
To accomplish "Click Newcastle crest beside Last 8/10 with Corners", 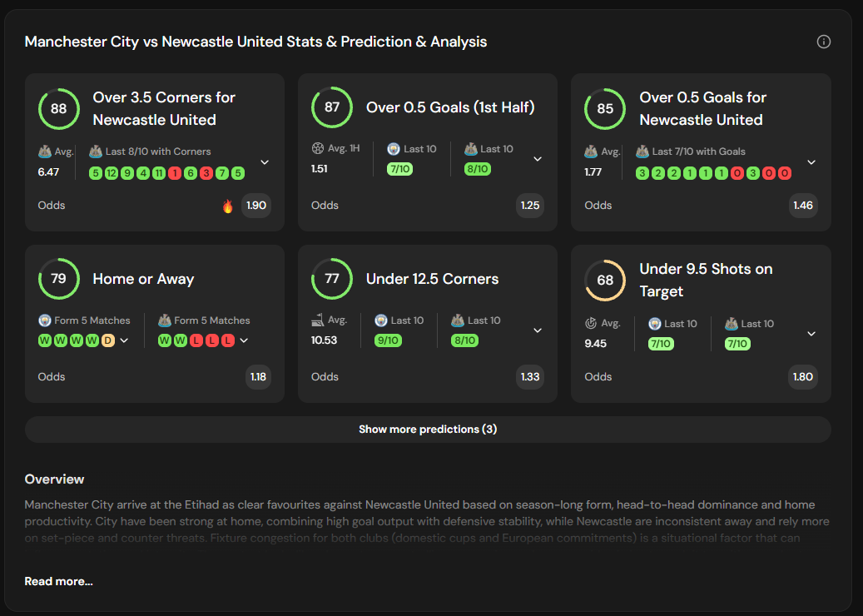I will (96, 152).
